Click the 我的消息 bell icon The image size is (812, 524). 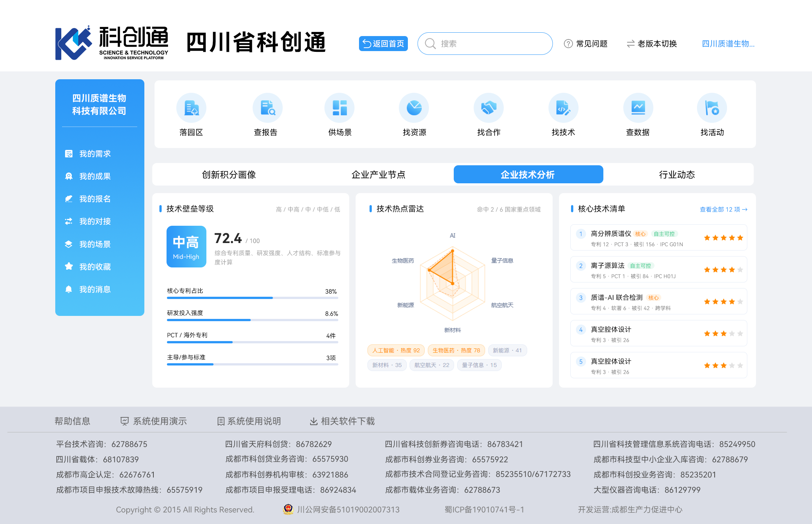click(x=69, y=289)
